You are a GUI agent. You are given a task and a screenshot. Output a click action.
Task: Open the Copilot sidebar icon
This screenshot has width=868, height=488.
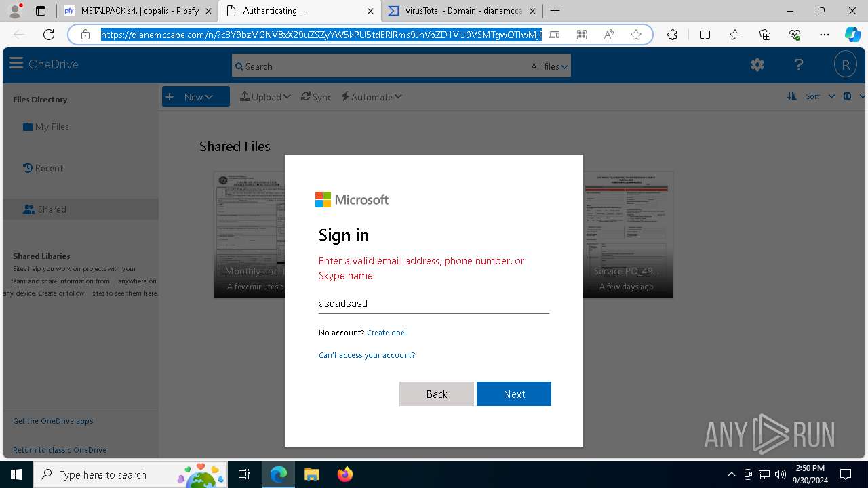[x=852, y=35]
